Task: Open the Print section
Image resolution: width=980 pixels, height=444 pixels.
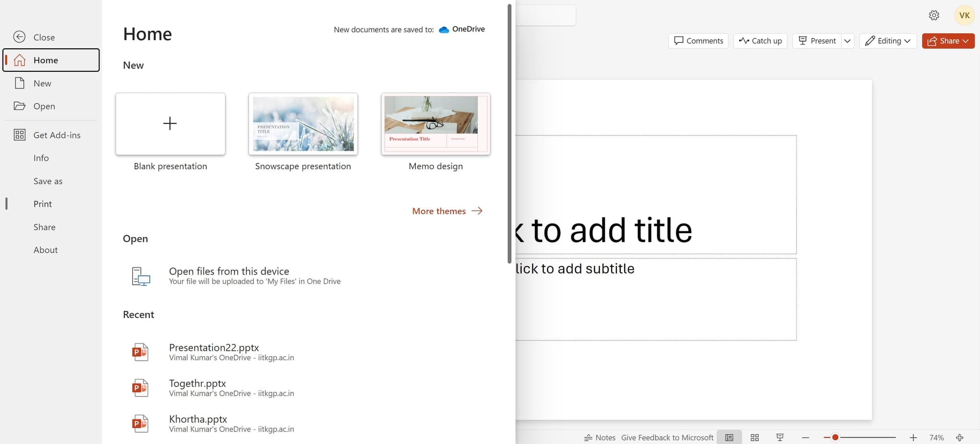Action: [43, 204]
